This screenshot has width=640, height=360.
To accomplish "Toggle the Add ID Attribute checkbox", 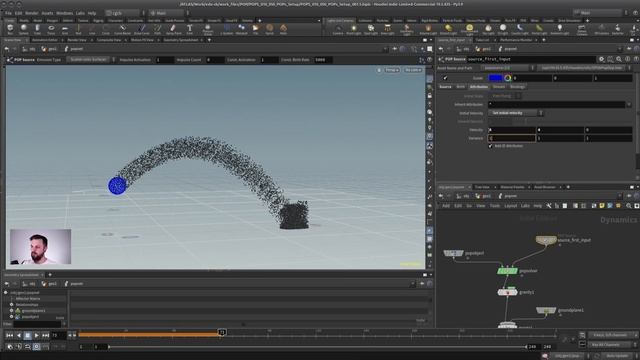I will [491, 146].
